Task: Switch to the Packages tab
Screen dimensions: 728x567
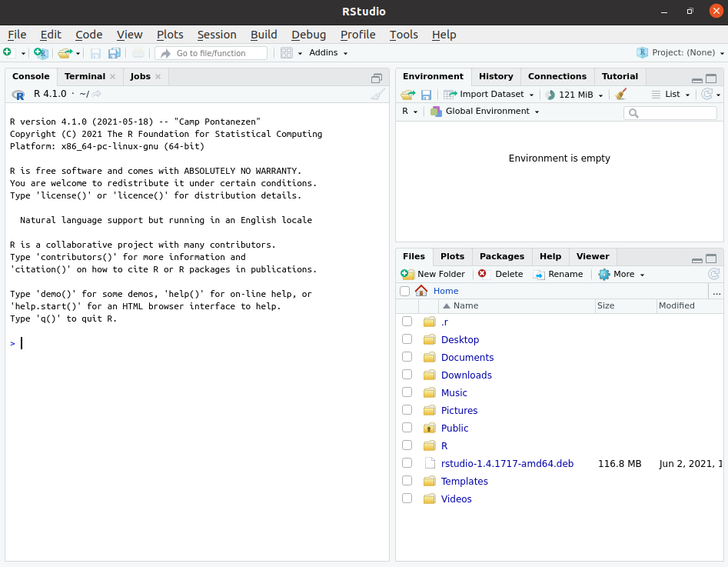Action: pyautogui.click(x=501, y=256)
